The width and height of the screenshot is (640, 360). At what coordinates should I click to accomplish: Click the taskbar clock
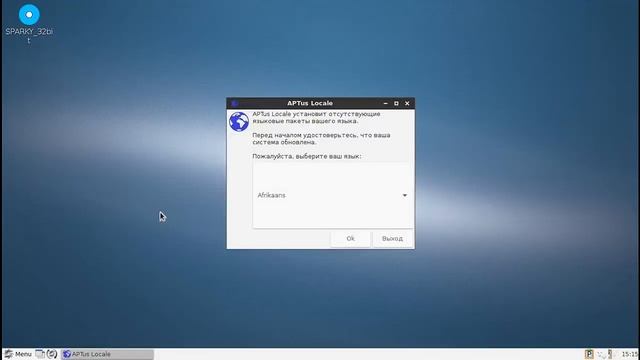pos(630,354)
